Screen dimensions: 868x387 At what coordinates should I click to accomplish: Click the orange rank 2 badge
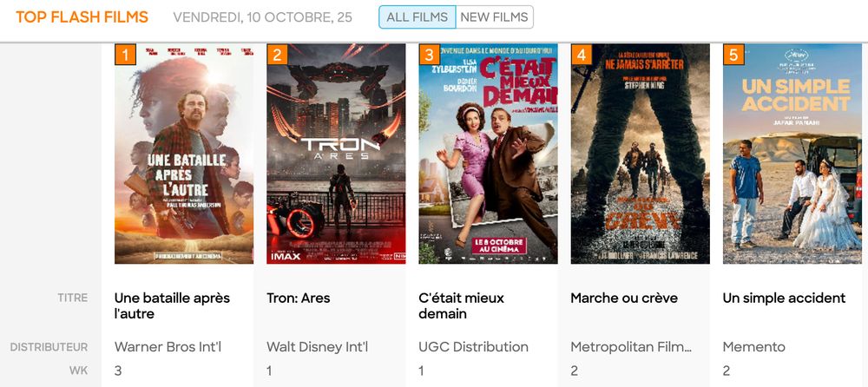pyautogui.click(x=278, y=55)
